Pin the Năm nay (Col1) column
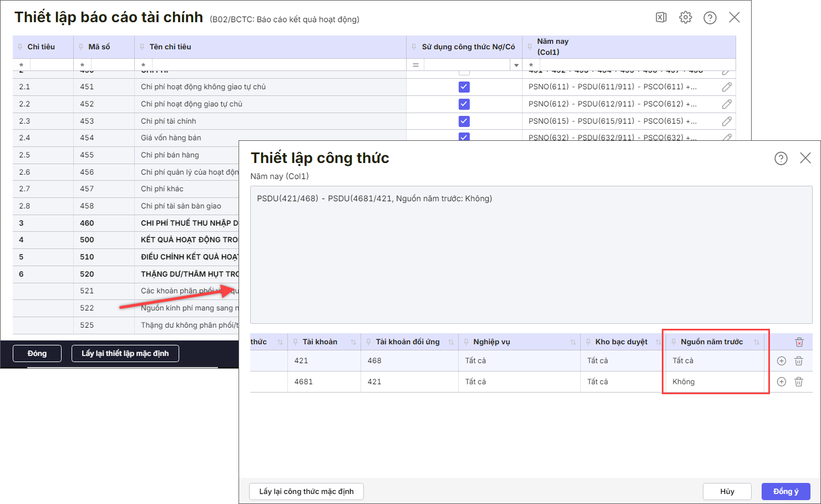The width and height of the screenshot is (821, 504). [x=530, y=47]
